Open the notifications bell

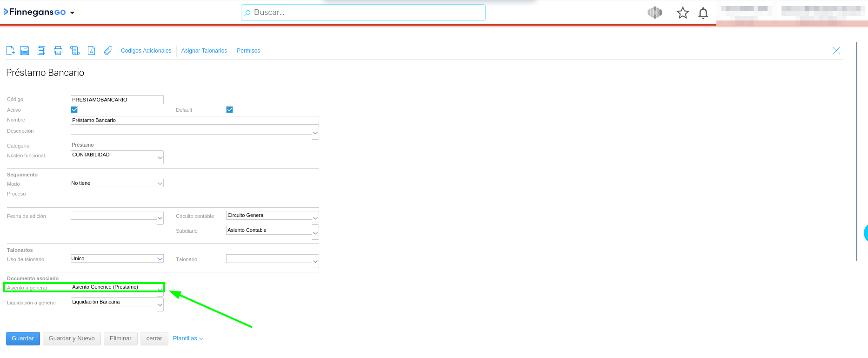pos(703,13)
